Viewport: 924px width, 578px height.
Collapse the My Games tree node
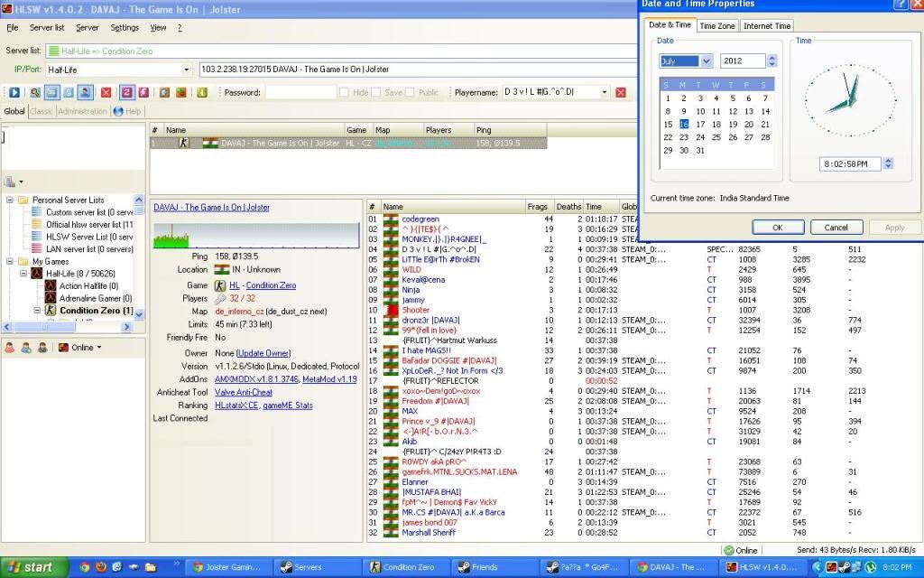[10, 261]
